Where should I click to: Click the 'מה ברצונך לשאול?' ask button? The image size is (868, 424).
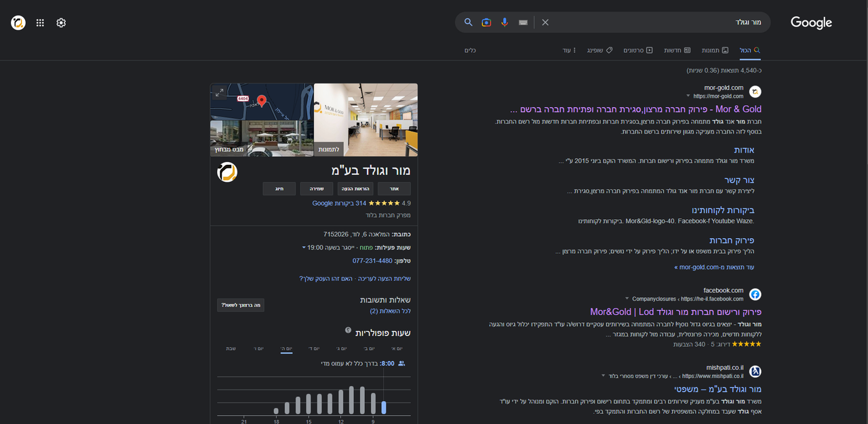[241, 305]
